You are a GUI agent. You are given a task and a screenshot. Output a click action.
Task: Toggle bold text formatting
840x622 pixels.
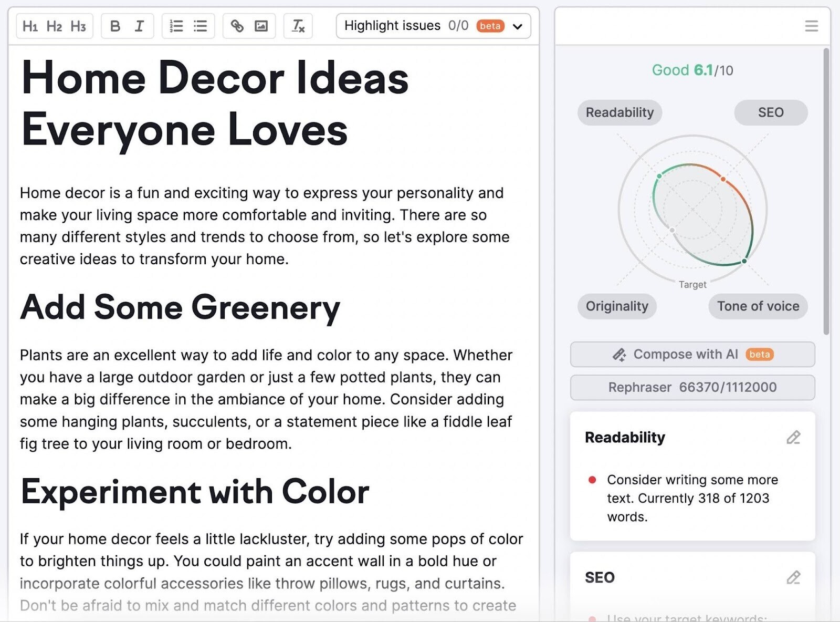pyautogui.click(x=115, y=26)
